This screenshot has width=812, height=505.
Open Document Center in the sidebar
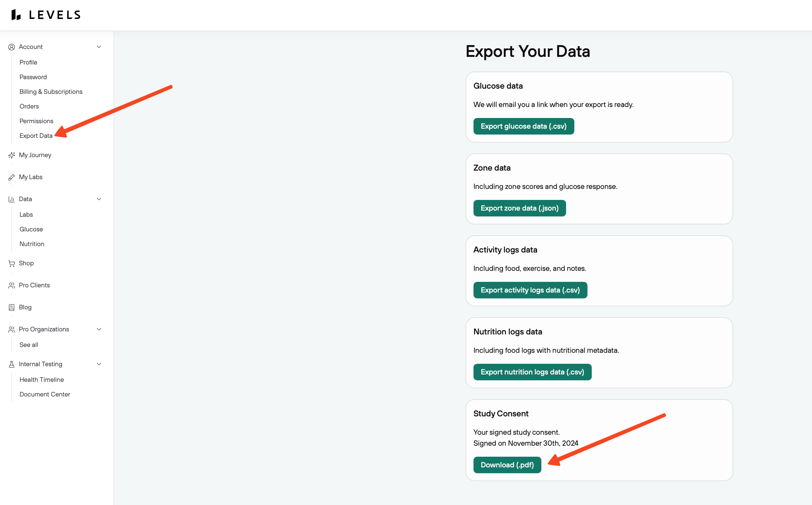point(45,394)
